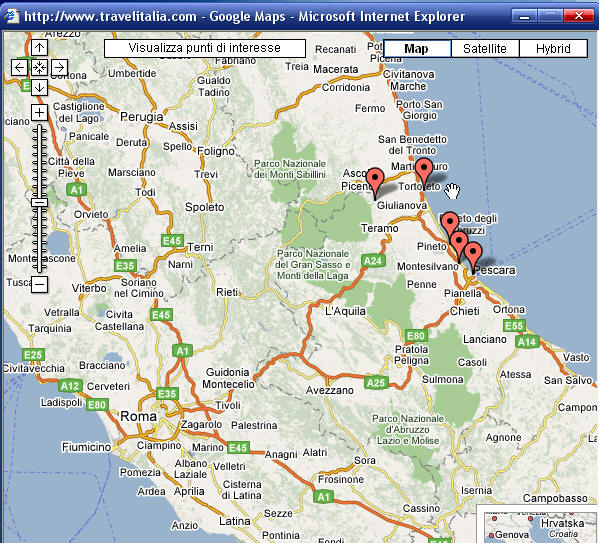Click Visualizza punti di interesse button
Viewport: 599px width, 543px height.
205,49
